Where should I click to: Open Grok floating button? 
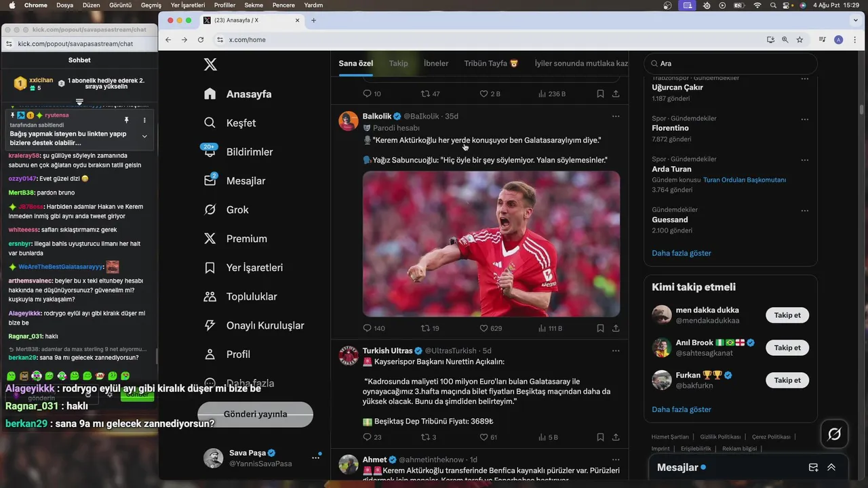[x=835, y=434]
